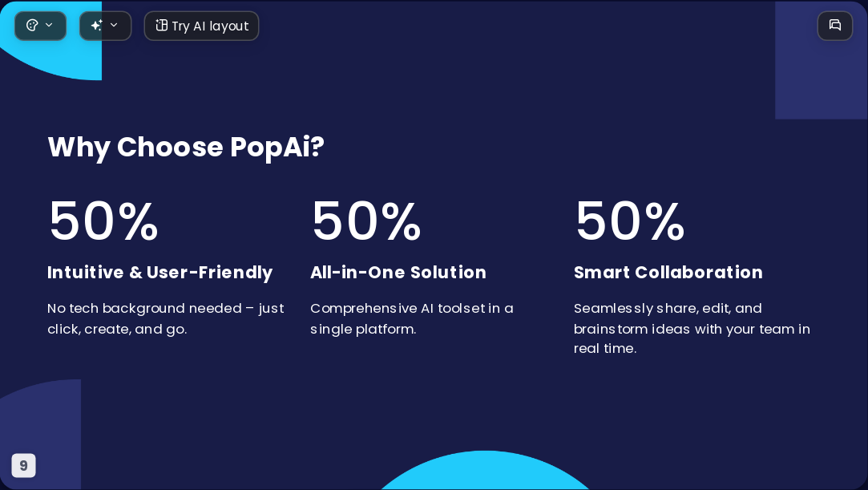This screenshot has width=868, height=490.
Task: Select the Seamlessly share, edit paragraph
Action: pos(692,328)
